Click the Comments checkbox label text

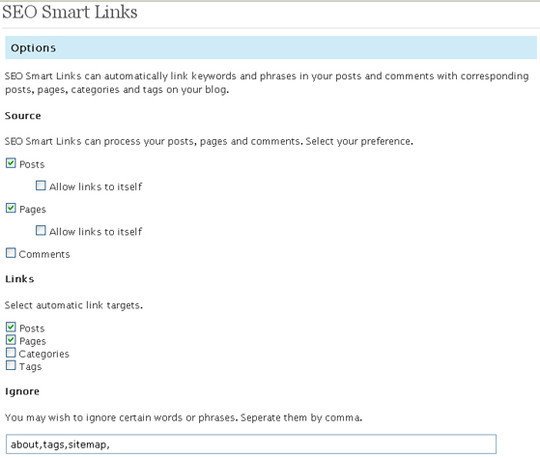coord(44,254)
